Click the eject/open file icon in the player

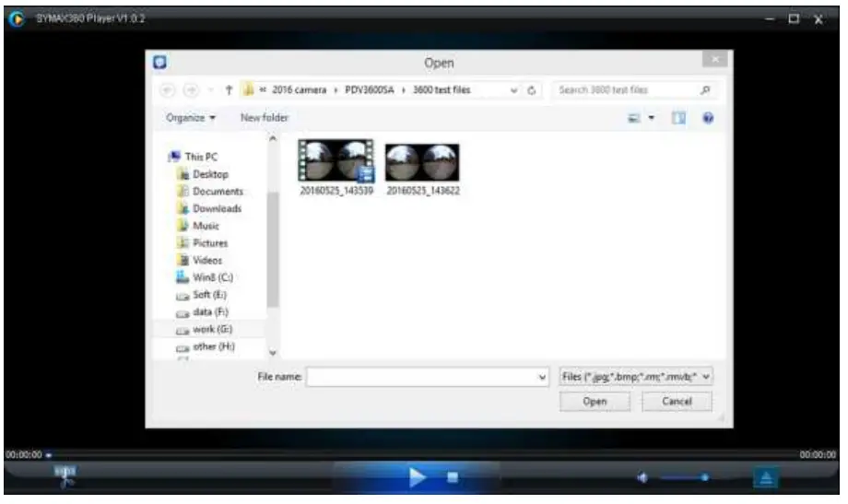click(766, 478)
